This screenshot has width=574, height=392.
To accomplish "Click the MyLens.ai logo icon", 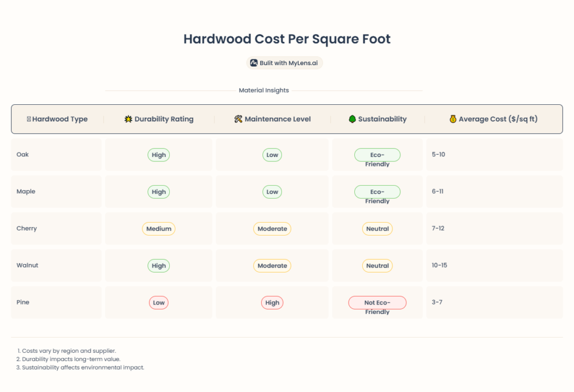I will click(x=254, y=63).
